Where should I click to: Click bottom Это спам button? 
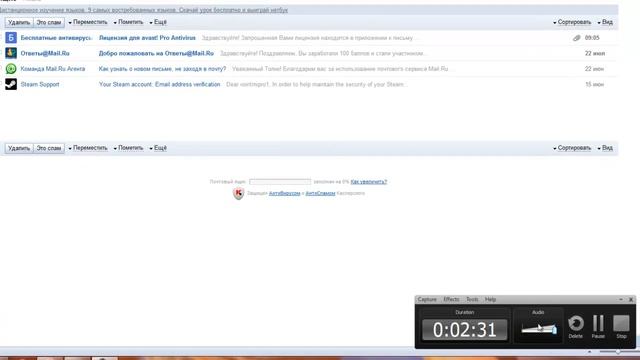[x=49, y=148]
